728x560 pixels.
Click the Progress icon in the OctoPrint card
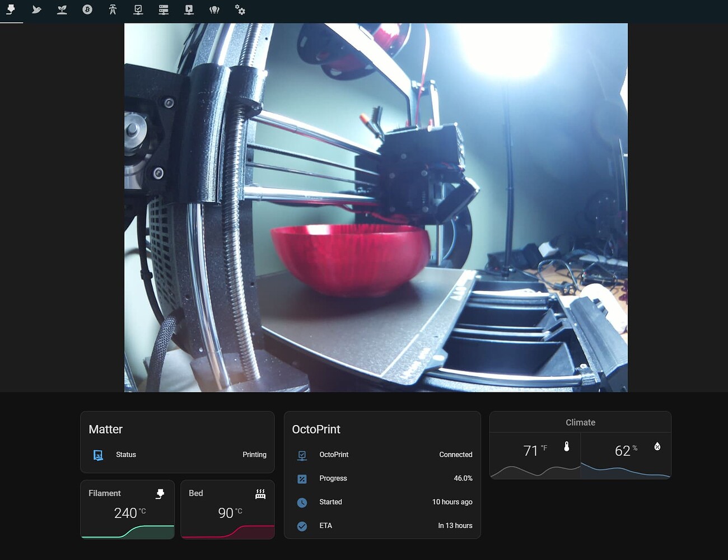302,478
